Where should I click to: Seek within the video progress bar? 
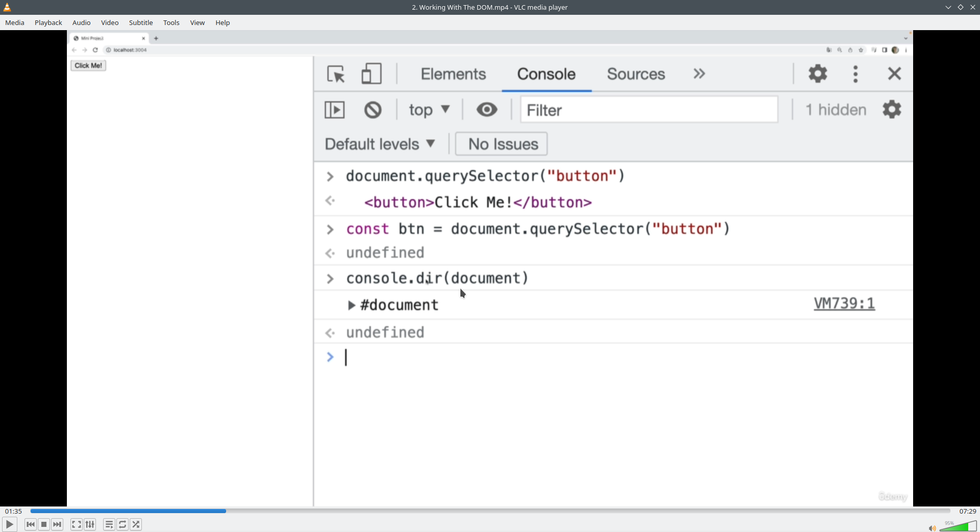pos(490,511)
